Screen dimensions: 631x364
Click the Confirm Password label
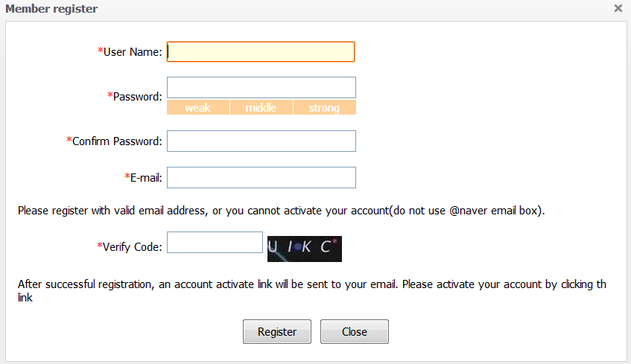point(116,141)
